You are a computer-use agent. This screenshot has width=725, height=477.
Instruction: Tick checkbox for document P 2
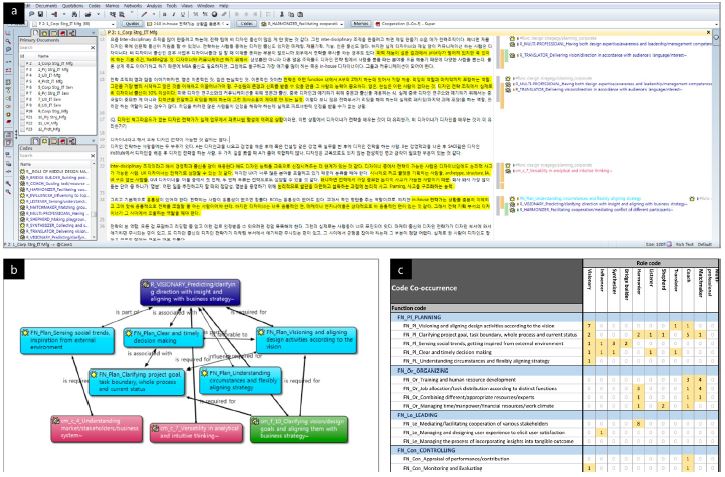23,63
